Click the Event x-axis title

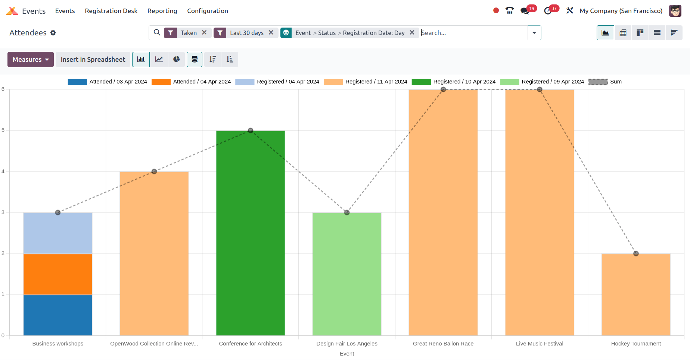click(347, 354)
